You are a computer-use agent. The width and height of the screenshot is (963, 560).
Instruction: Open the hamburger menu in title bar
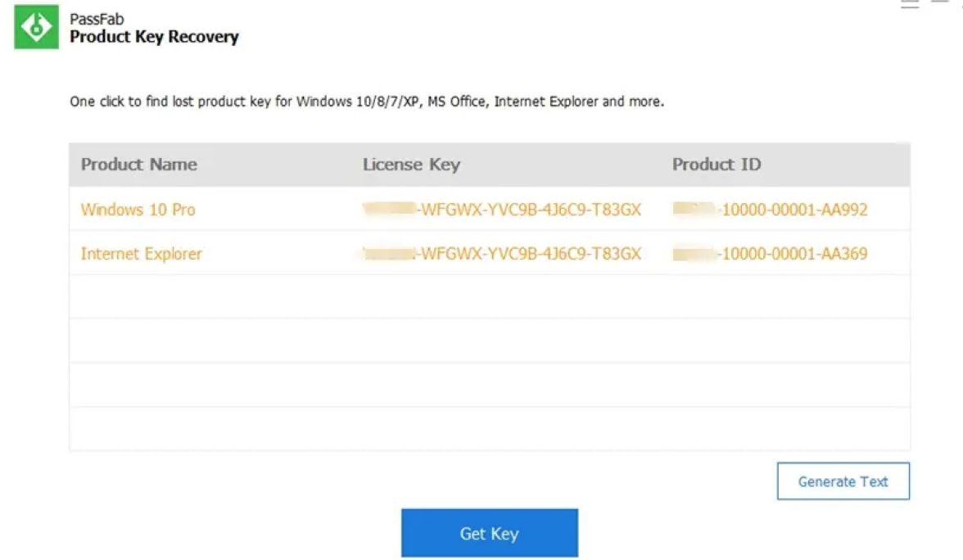(x=909, y=4)
